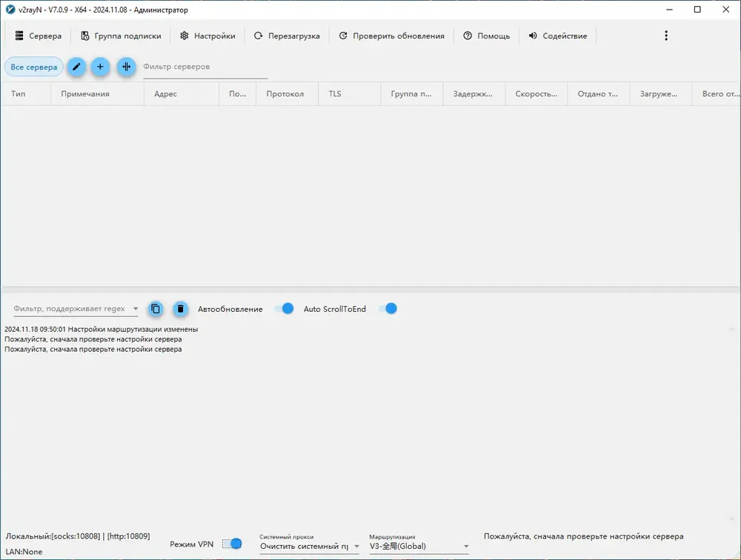Click the plus add group button
Screen dimensions: 741x560
[x=100, y=67]
